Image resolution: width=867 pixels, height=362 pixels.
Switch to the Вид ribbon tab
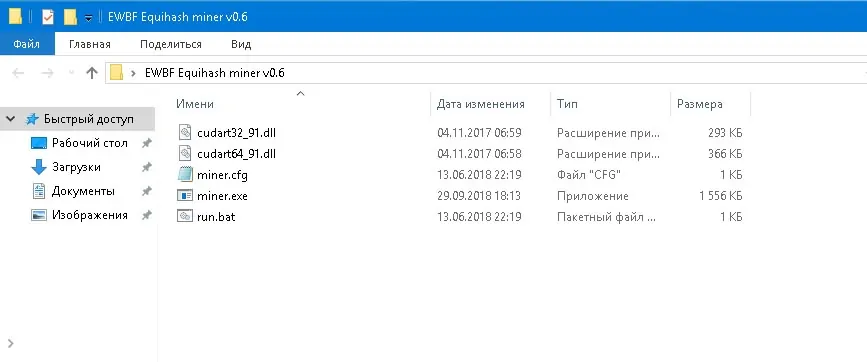click(x=241, y=44)
